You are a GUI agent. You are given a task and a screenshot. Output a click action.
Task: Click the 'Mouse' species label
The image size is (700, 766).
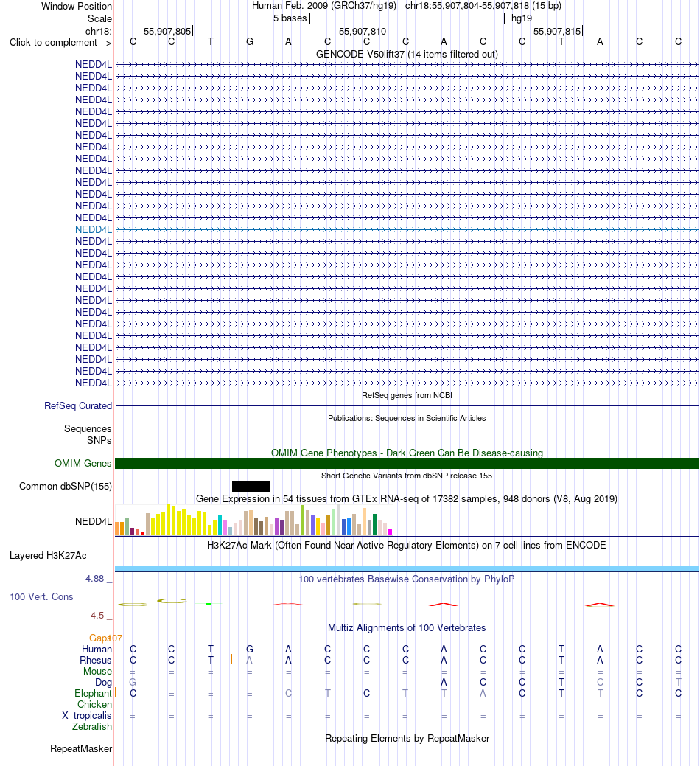(97, 671)
